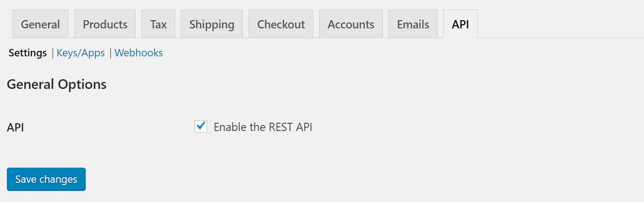Open the Checkout tab

(x=281, y=24)
